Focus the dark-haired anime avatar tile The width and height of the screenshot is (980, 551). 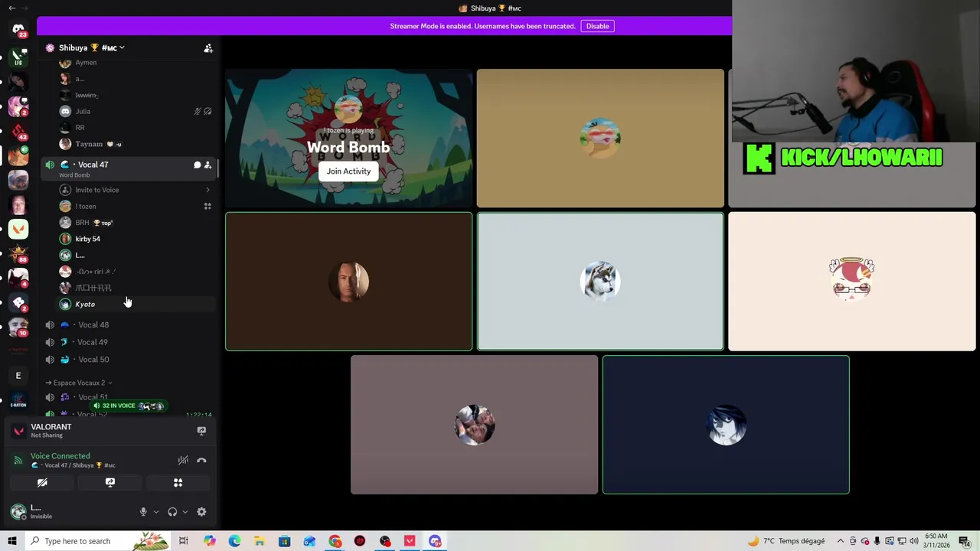(x=726, y=425)
